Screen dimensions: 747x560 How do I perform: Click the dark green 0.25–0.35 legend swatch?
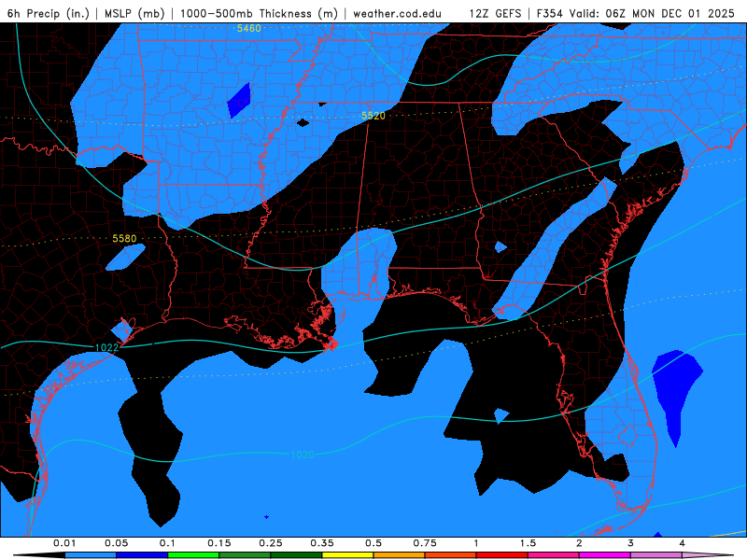(x=296, y=555)
